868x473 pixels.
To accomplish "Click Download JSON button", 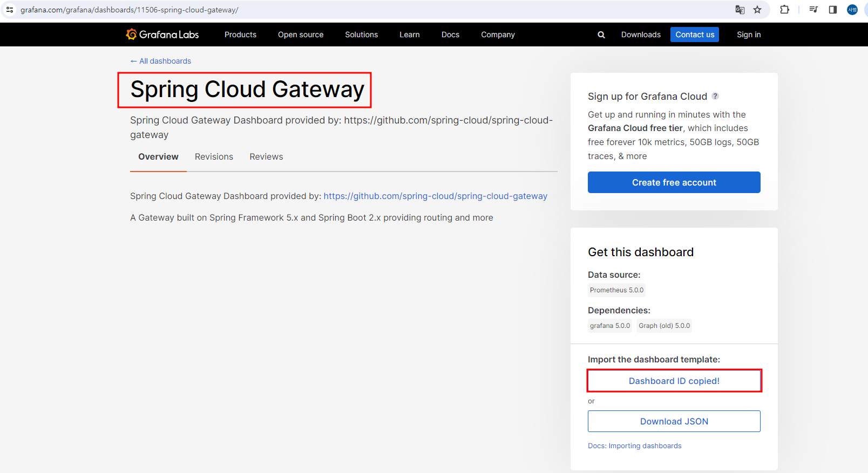I will click(674, 421).
